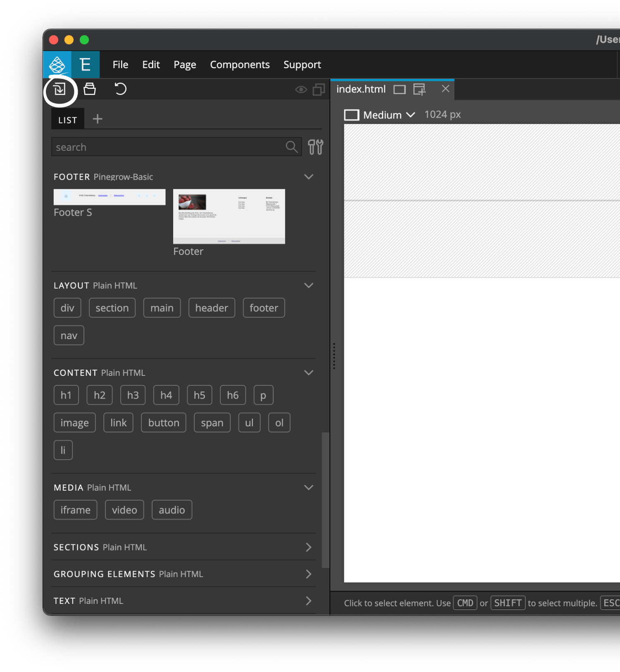Click the p element button

pos(263,395)
